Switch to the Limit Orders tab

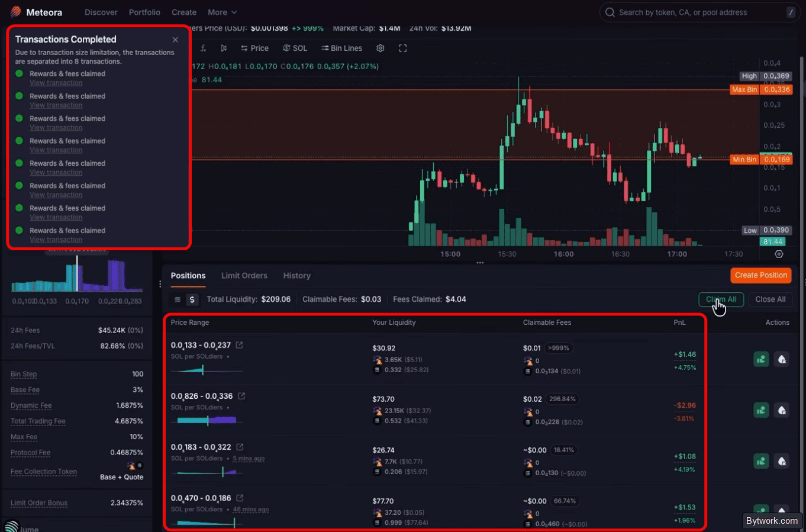(244, 276)
